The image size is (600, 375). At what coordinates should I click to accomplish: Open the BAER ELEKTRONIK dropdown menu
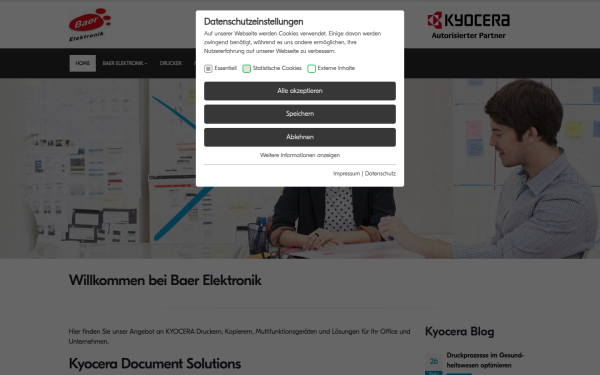[x=125, y=63]
